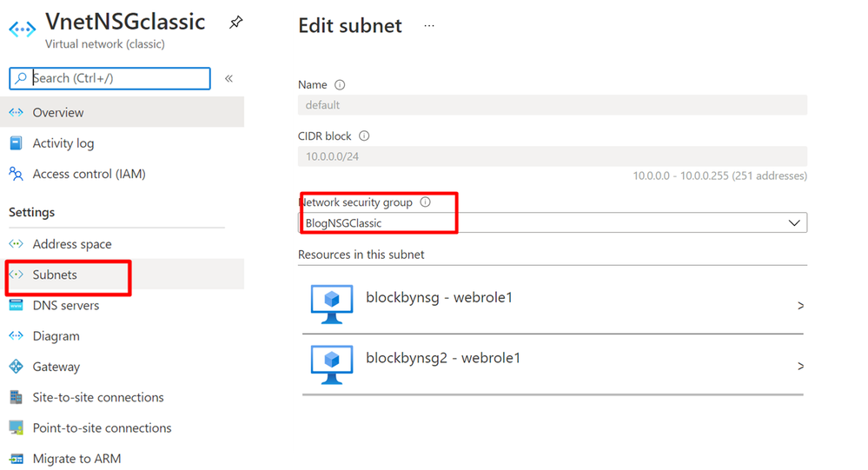Open the Overview menu item

click(58, 112)
